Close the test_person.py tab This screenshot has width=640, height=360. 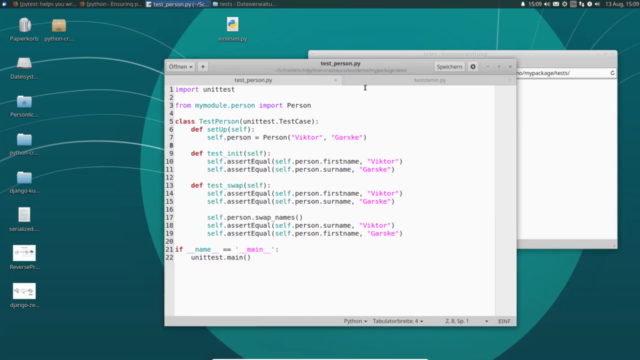pyautogui.click(x=336, y=80)
